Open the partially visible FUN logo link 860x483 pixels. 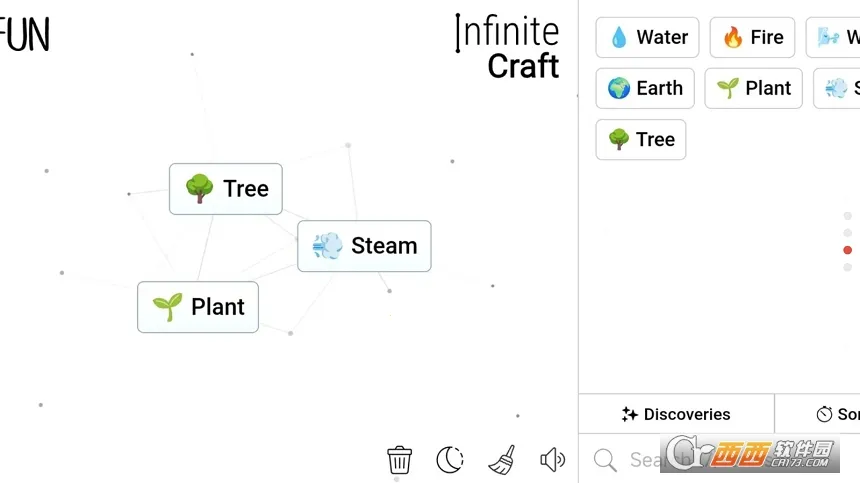point(24,35)
